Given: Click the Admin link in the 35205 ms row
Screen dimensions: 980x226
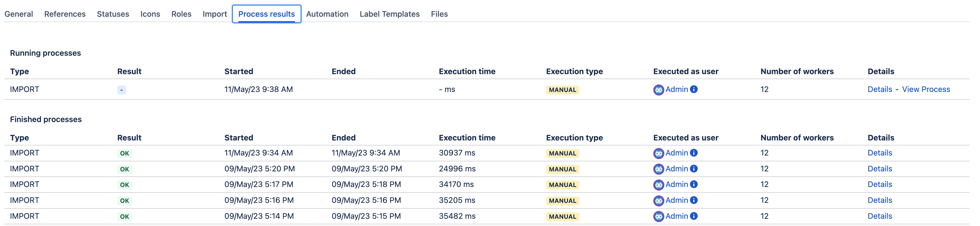Looking at the screenshot, I should (677, 201).
